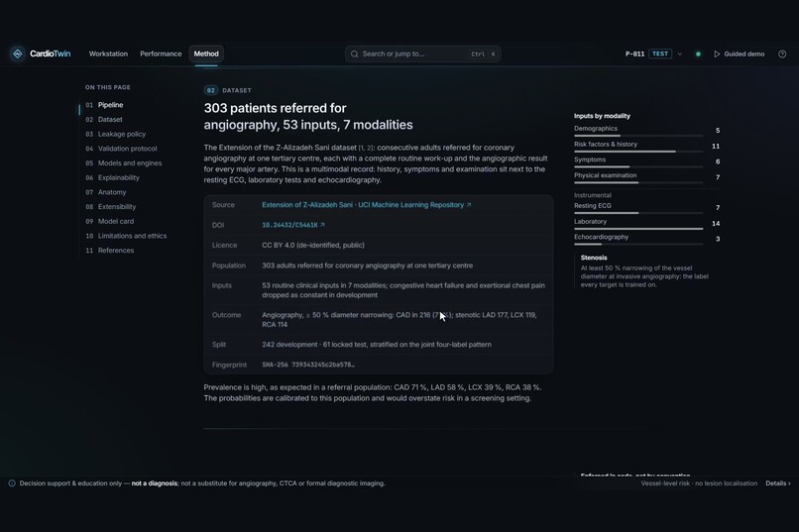Click the Risk factors & history bar
The height and width of the screenshot is (532, 799).
[638, 152]
